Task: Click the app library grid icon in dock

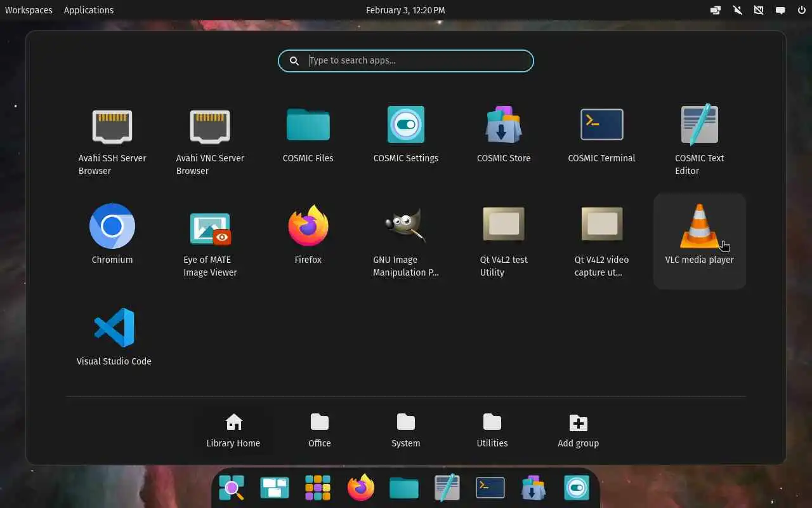Action: click(x=318, y=488)
